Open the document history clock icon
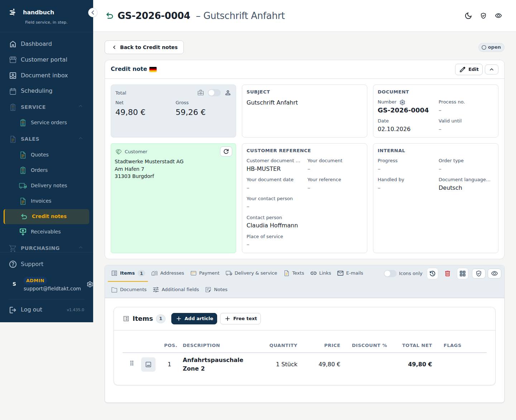This screenshot has width=516, height=420. pos(433,274)
